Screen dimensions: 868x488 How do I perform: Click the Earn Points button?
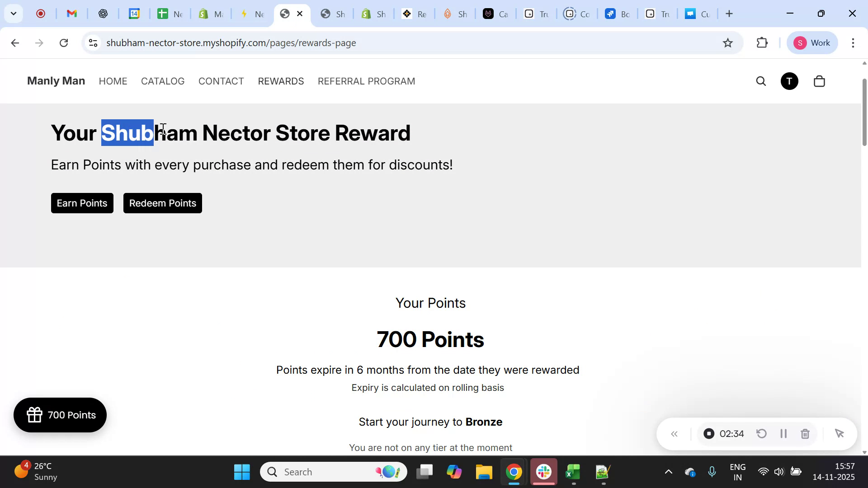coord(82,203)
